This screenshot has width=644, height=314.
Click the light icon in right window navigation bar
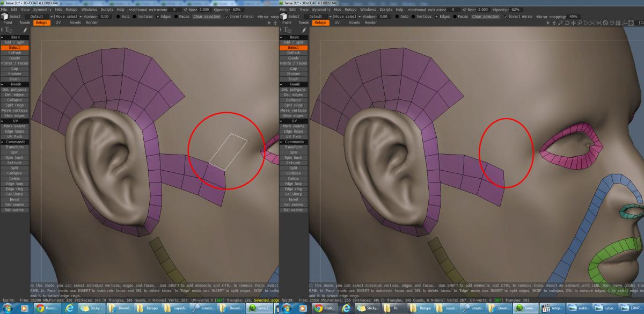click(548, 23)
